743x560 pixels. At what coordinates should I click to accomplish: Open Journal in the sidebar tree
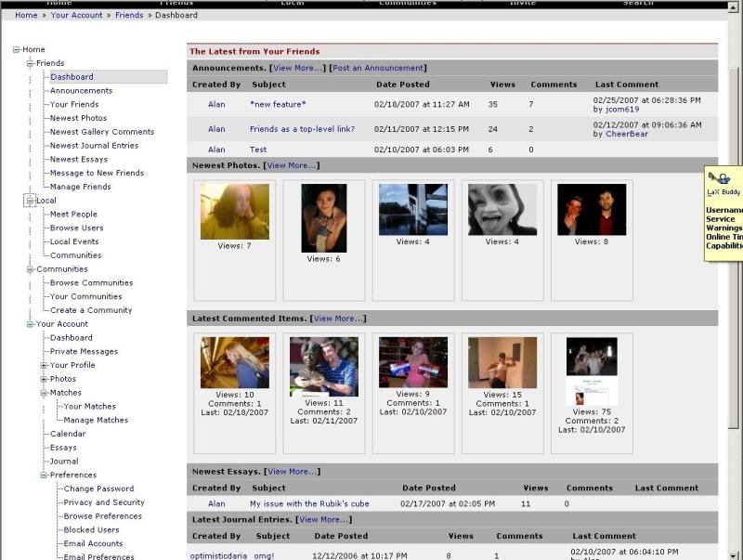64,462
